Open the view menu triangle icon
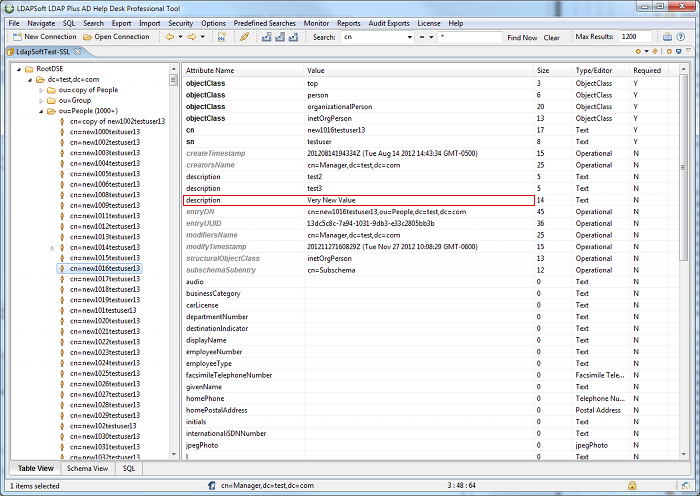Viewport: 700px width, 496px height. click(x=688, y=50)
